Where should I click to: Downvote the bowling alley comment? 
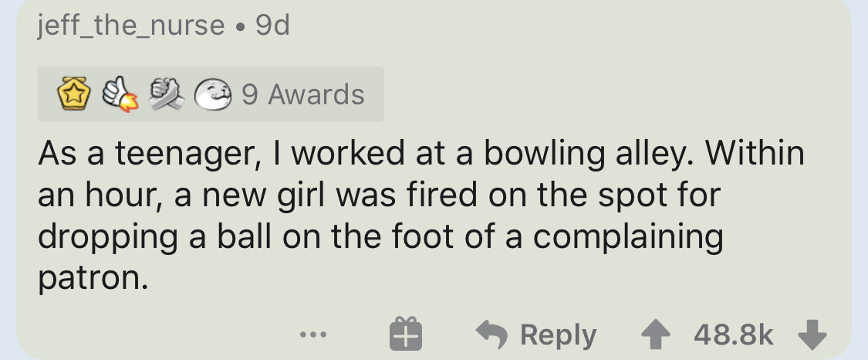tap(812, 335)
